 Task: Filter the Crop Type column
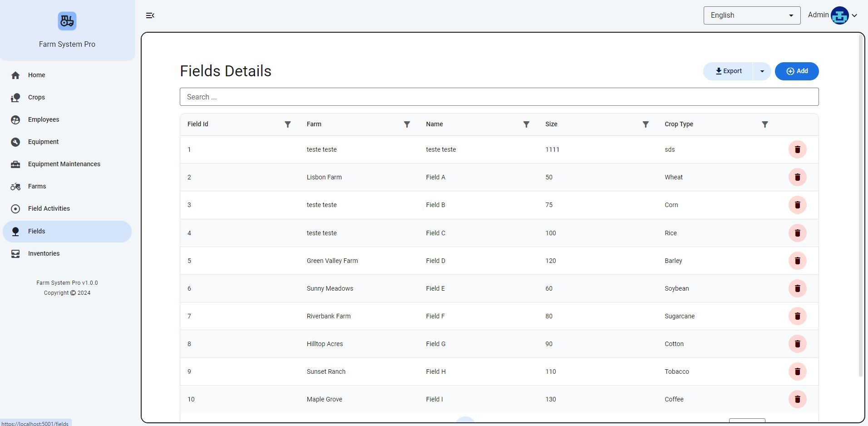pyautogui.click(x=764, y=124)
